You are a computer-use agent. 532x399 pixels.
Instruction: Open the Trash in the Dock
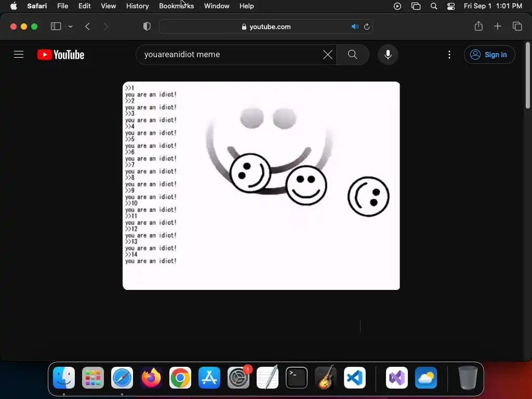click(468, 378)
